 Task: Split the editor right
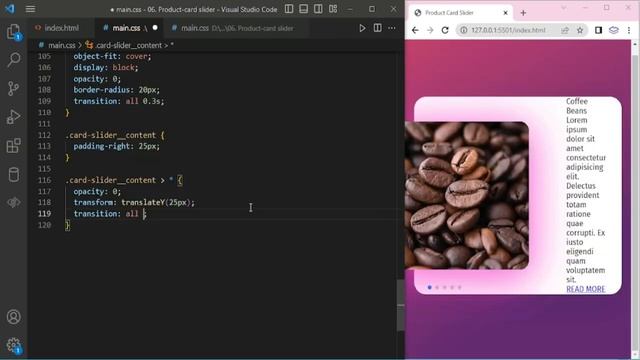(x=378, y=28)
